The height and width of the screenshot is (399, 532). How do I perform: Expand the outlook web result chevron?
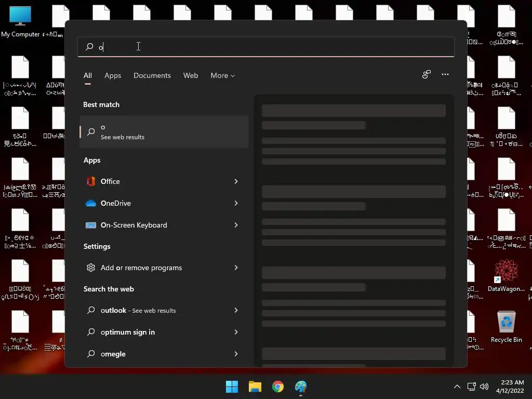236,310
